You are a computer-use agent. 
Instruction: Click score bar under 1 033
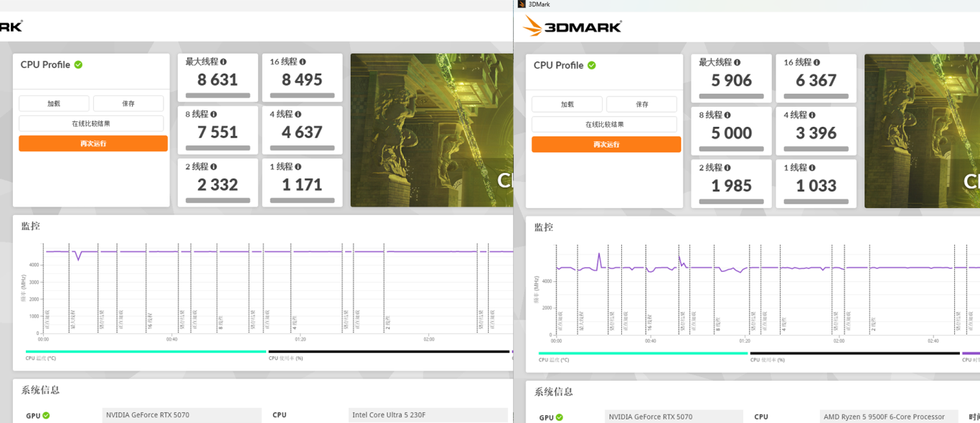click(x=816, y=201)
